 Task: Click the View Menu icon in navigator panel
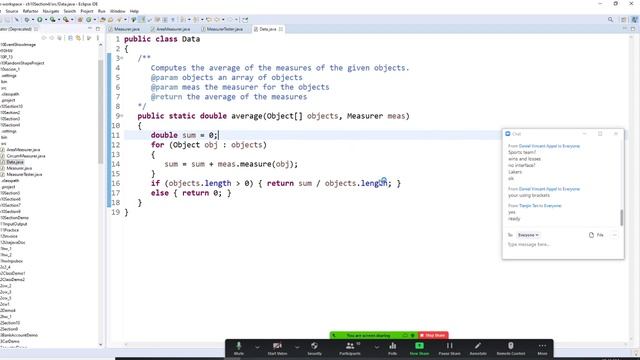(98, 38)
